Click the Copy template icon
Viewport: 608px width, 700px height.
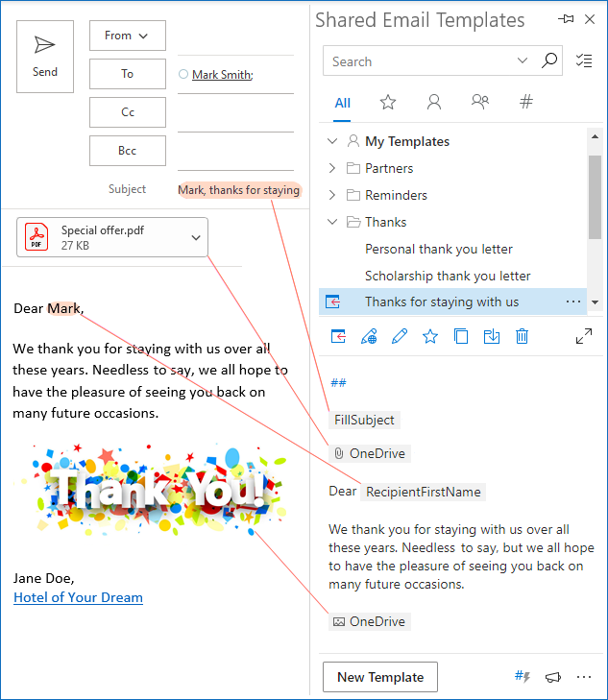point(461,336)
